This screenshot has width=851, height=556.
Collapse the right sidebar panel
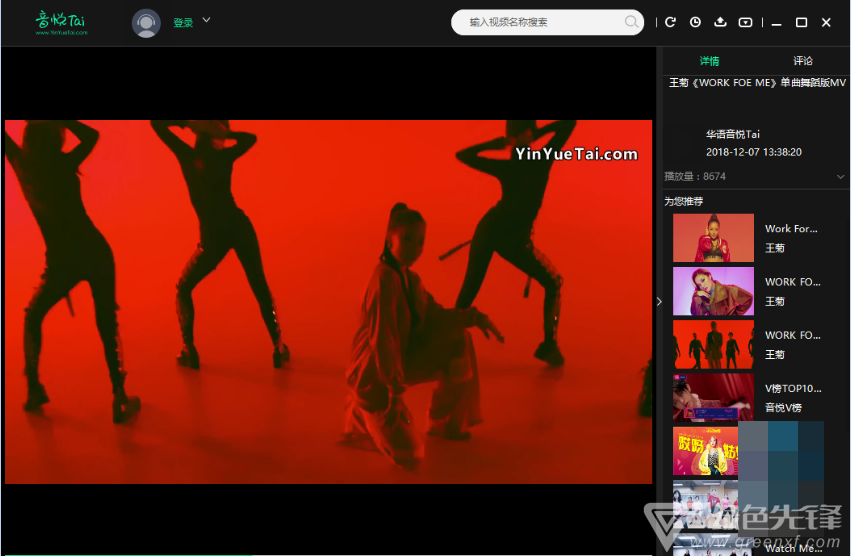pyautogui.click(x=658, y=301)
